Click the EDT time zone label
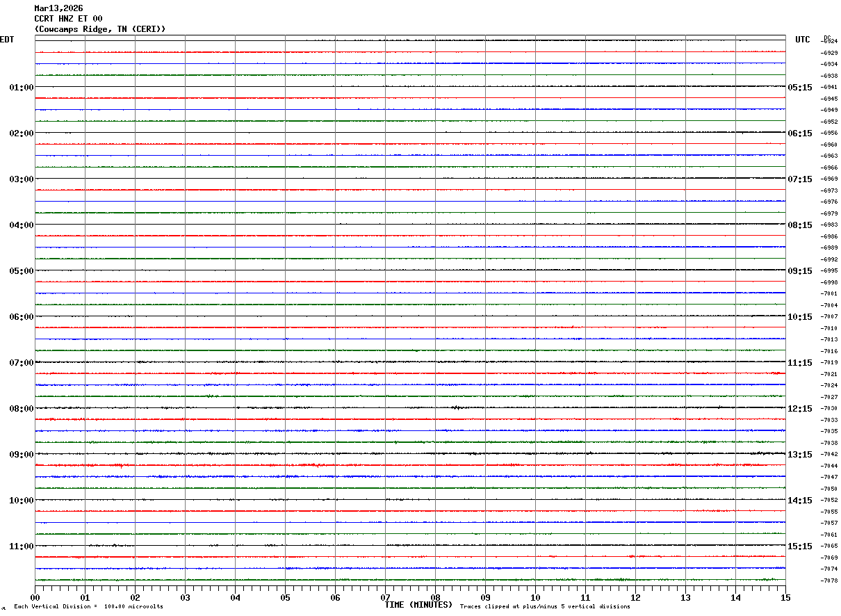Image resolution: width=841 pixels, height=616 pixels. coord(7,40)
